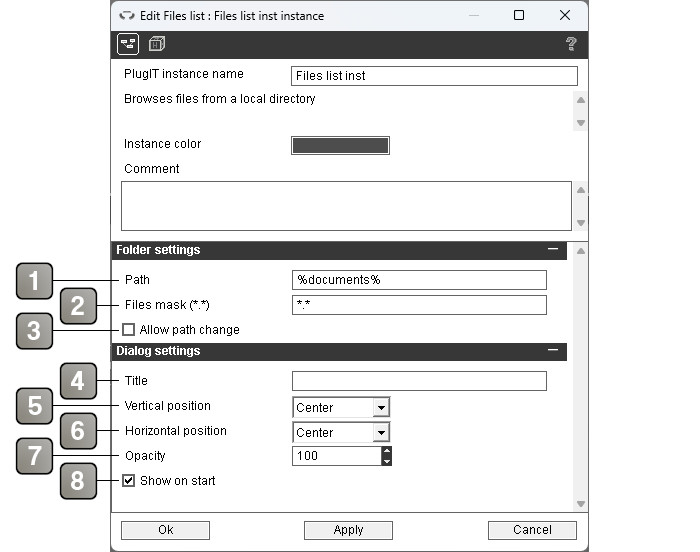This screenshot has height=552, width=700.
Task: Click inside the Comment text box
Action: [x=346, y=206]
